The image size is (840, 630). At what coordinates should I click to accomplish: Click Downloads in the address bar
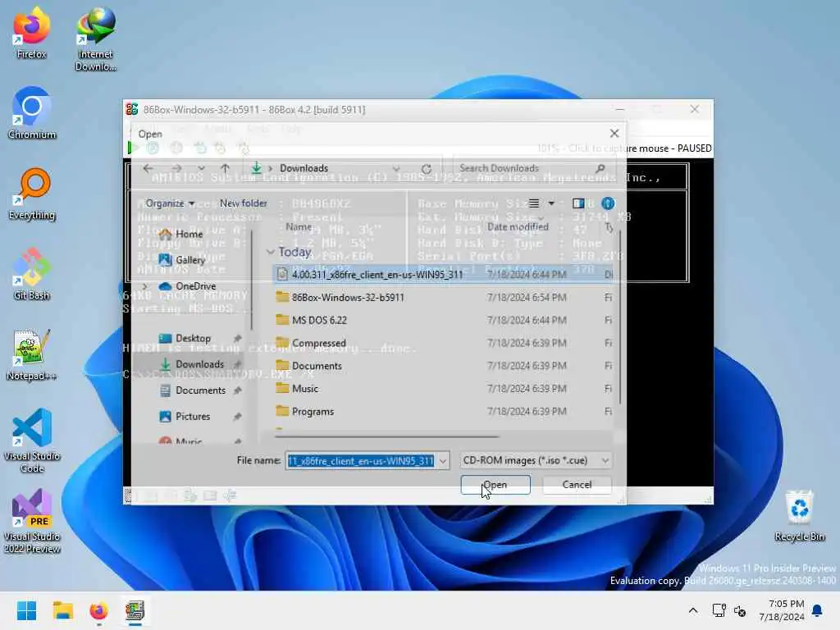click(304, 168)
